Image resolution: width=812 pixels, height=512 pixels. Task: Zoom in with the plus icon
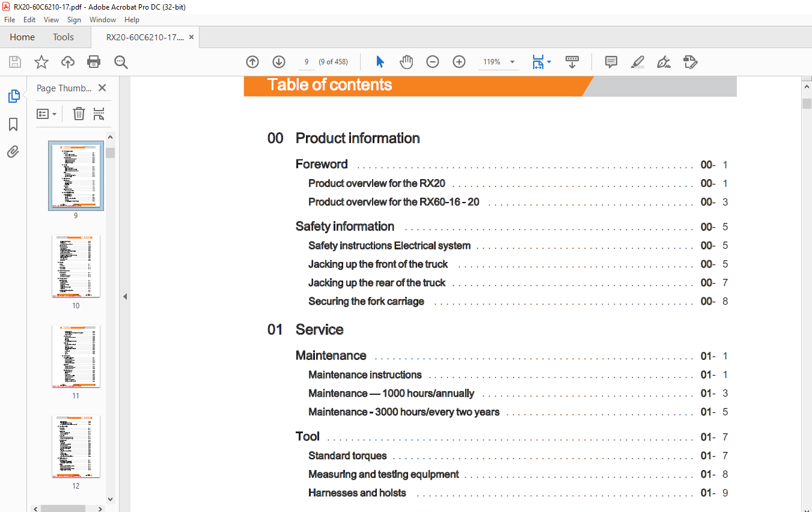459,62
